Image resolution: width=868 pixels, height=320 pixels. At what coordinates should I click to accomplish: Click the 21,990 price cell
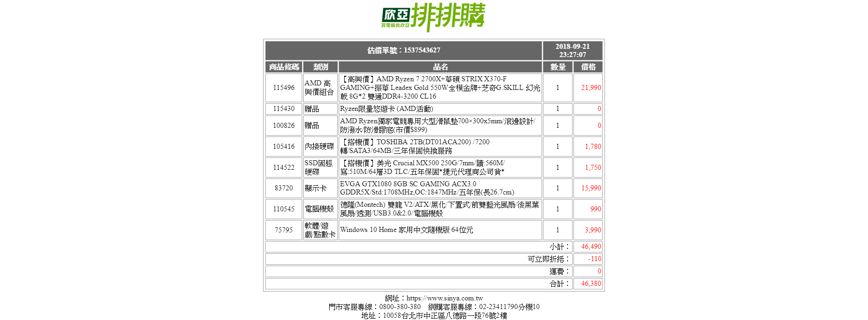coord(590,88)
